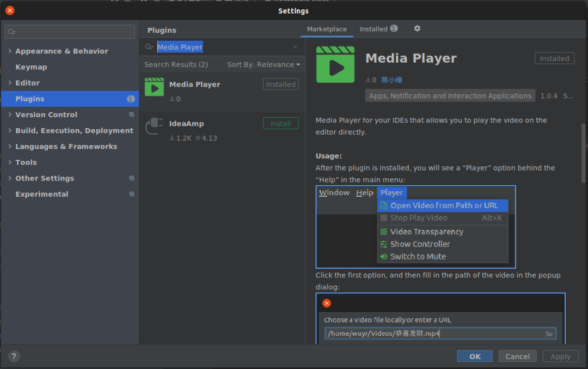Click the IdeaAmp 4.13 rating
The image size is (588, 369).
click(x=206, y=138)
